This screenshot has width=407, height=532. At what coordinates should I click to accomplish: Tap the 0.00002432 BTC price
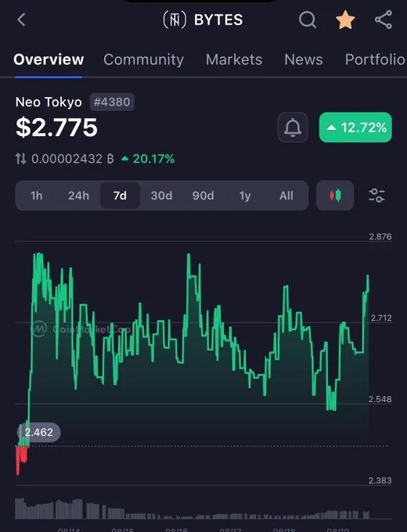pyautogui.click(x=73, y=159)
